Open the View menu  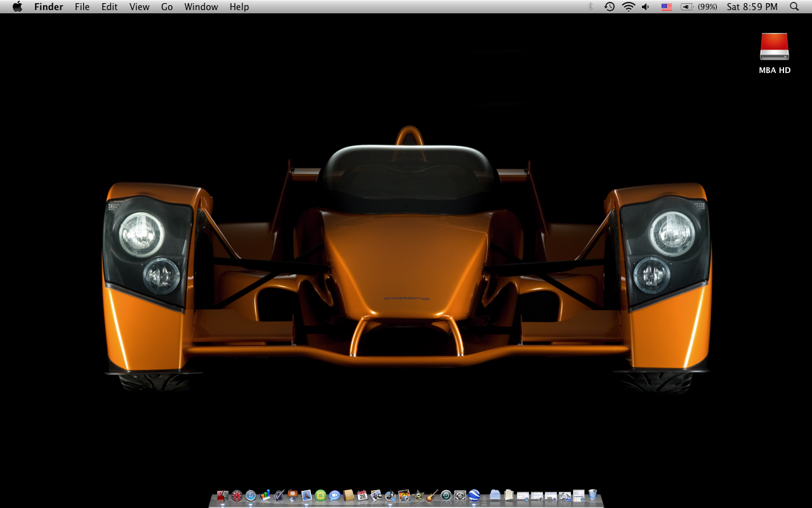(x=139, y=7)
